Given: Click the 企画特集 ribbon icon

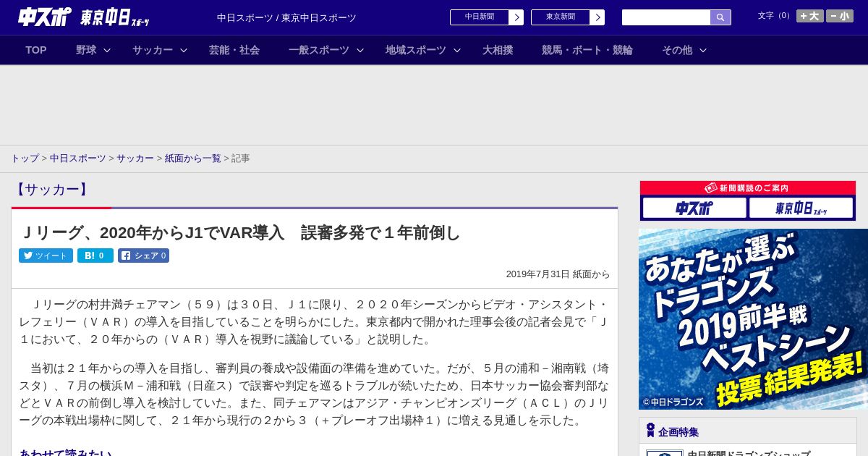Looking at the screenshot, I should coord(650,431).
